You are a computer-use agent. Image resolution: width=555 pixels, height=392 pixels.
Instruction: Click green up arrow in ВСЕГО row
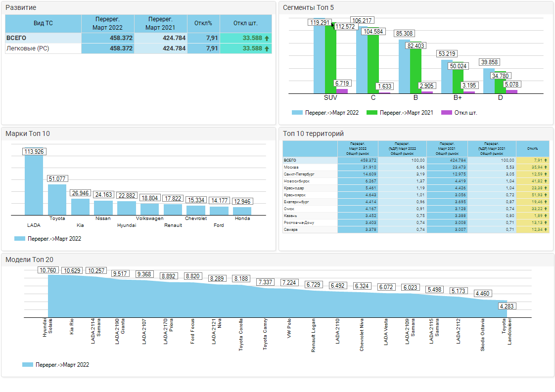click(x=267, y=38)
